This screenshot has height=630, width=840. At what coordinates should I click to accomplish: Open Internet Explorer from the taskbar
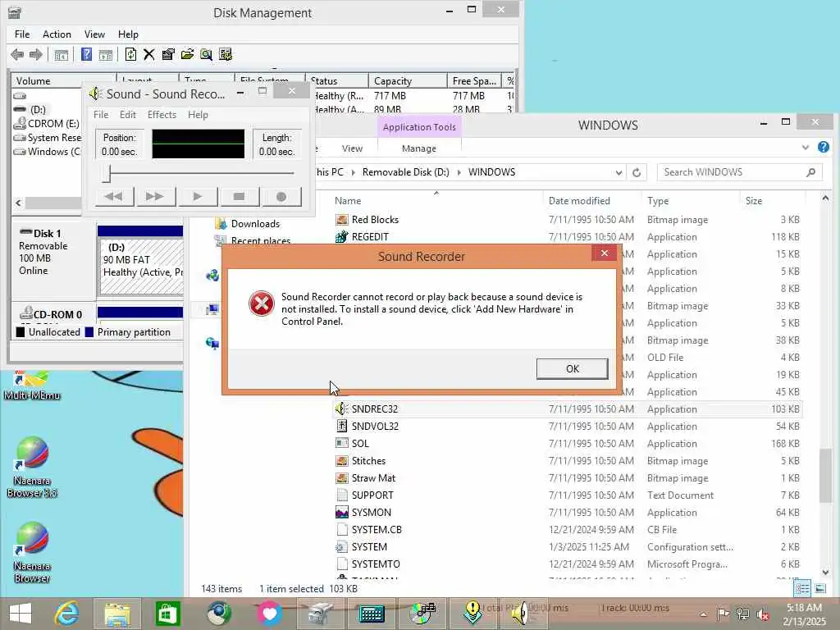tap(67, 614)
